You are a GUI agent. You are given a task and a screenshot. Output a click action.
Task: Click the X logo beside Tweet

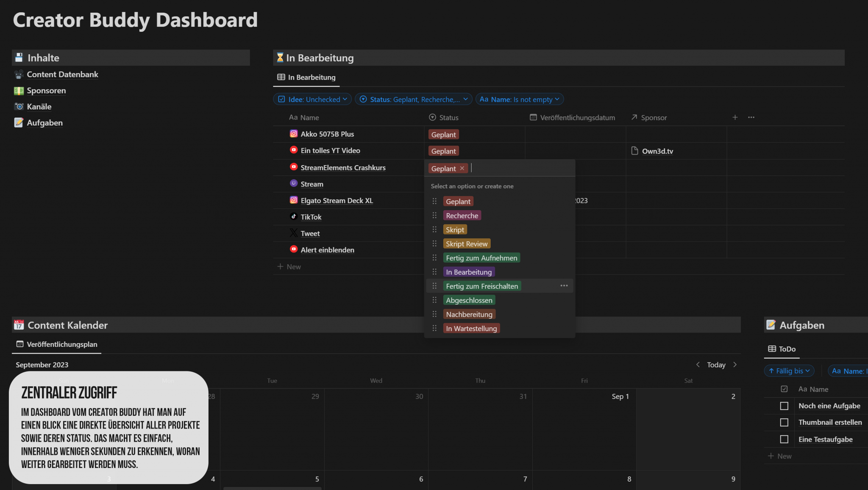click(x=293, y=233)
